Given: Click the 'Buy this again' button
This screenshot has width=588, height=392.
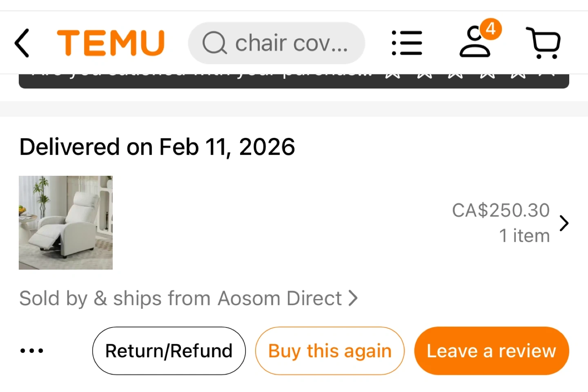Looking at the screenshot, I should [x=330, y=351].
